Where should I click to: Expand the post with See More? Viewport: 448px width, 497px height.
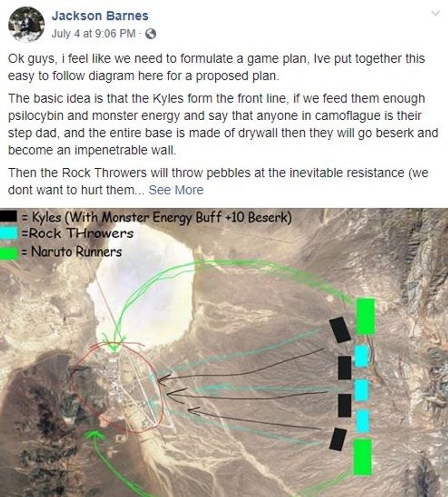pyautogui.click(x=176, y=190)
